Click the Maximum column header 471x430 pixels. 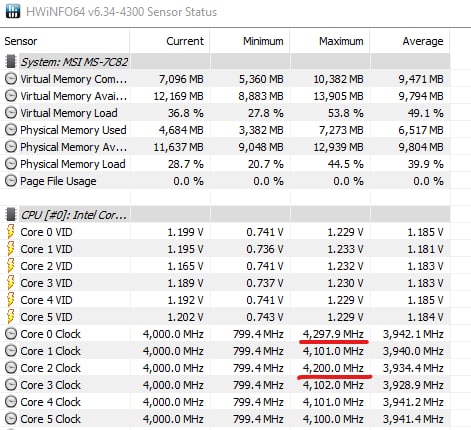[x=330, y=41]
